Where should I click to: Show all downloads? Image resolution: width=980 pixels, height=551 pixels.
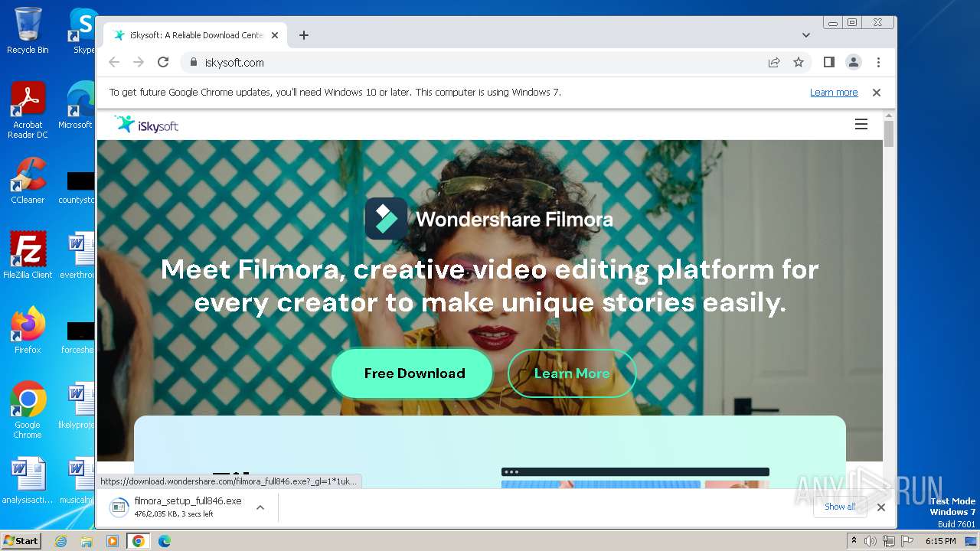pos(840,507)
